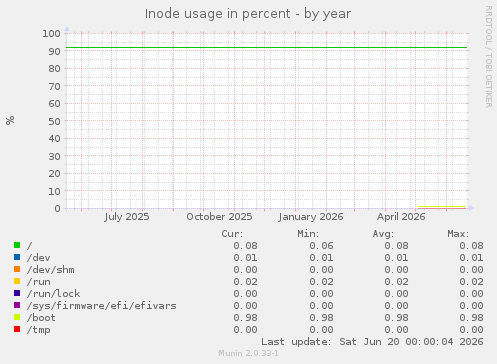This screenshot has width=497, height=364.
Task: Click the 'Munin 2.0.33-1' footer text
Action: (248, 353)
